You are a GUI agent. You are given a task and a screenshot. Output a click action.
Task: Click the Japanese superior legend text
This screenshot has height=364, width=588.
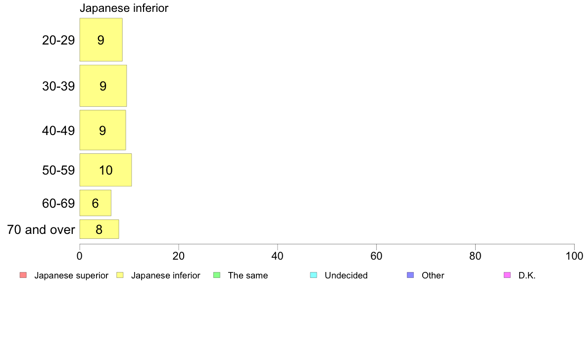tap(71, 275)
